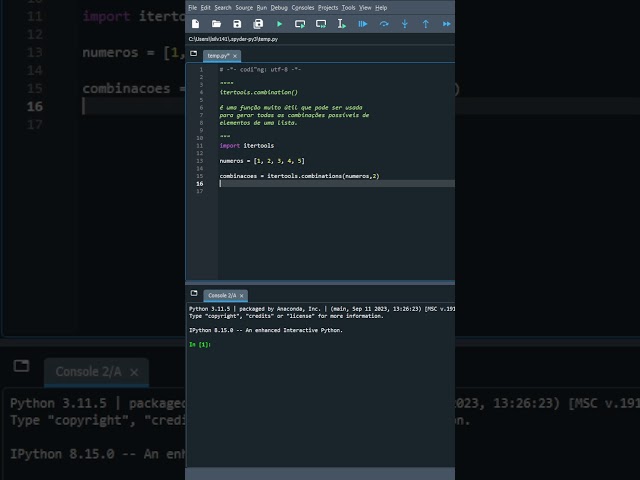The image size is (640, 480).
Task: Close the Console 2/A tab
Action: (242, 296)
